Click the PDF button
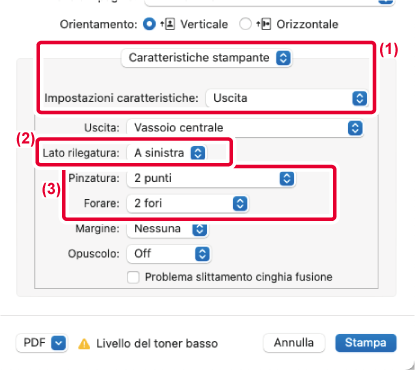This screenshot has height=370, width=415. click(42, 343)
